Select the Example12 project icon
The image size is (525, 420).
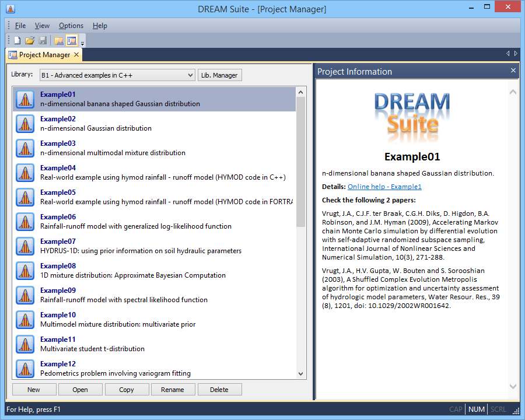tap(25, 368)
